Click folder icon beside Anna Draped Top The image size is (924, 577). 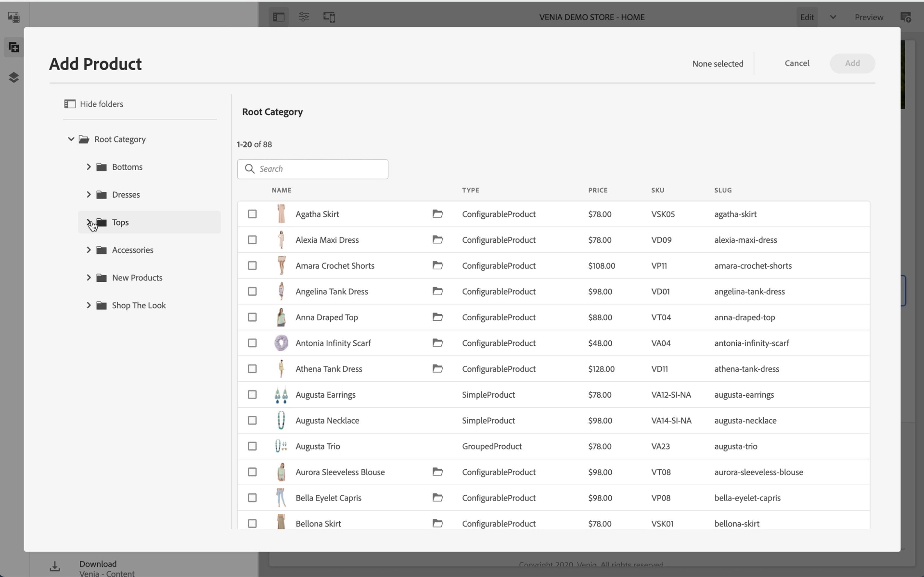[438, 317]
